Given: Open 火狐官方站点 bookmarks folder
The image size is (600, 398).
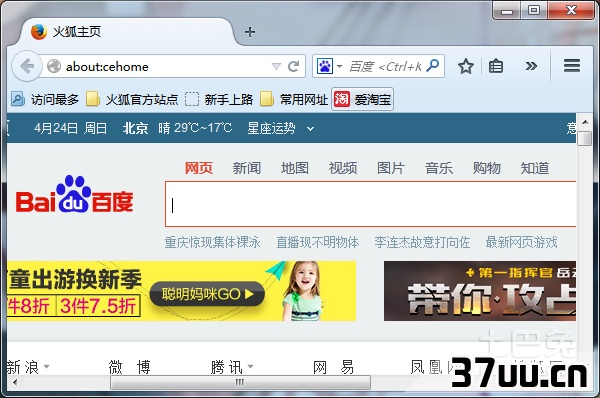Looking at the screenshot, I should (132, 100).
